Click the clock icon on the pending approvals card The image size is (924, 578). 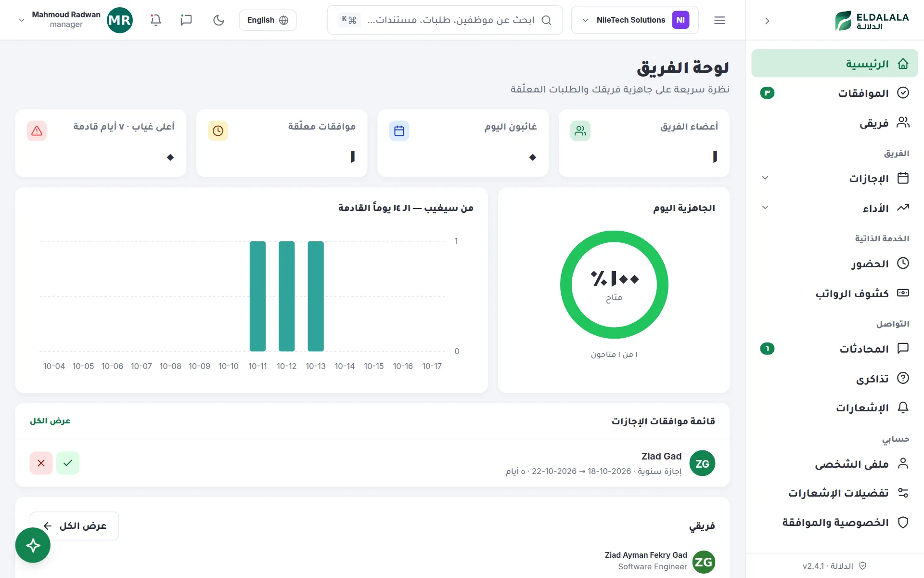[218, 131]
